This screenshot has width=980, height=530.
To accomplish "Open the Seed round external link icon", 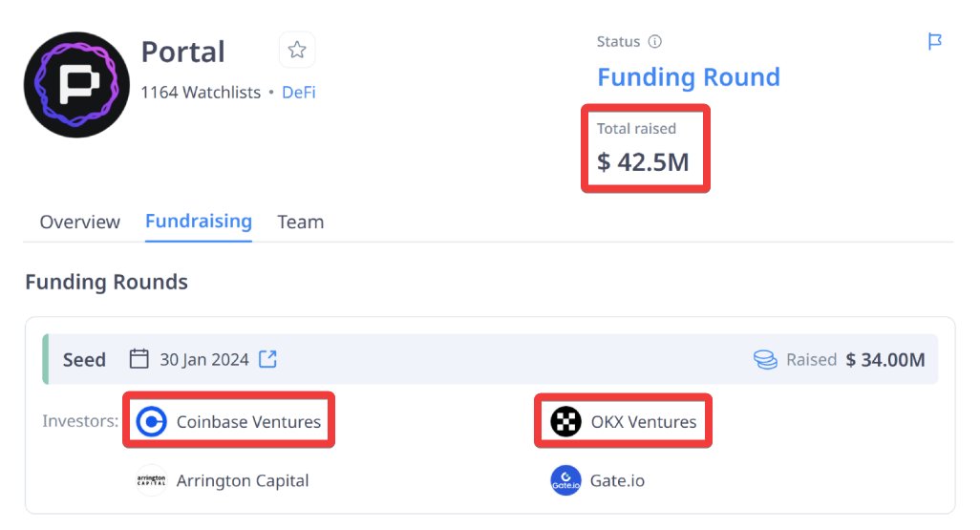I will coord(268,359).
